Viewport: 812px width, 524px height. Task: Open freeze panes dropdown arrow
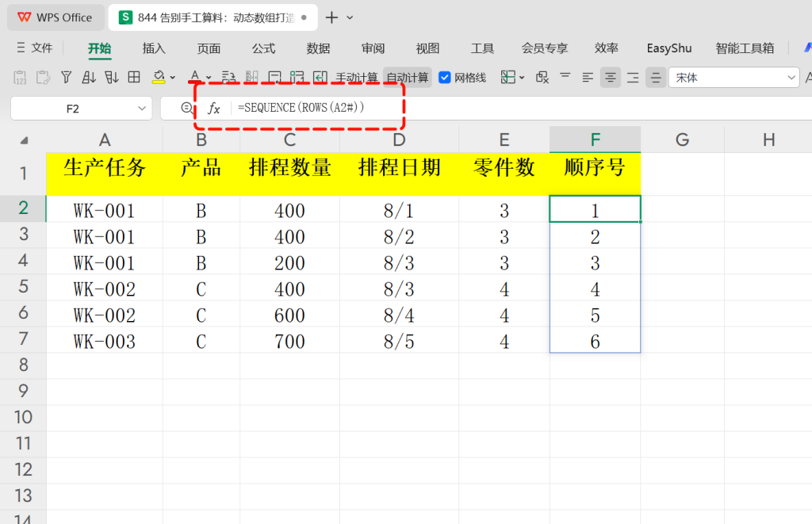click(x=522, y=78)
